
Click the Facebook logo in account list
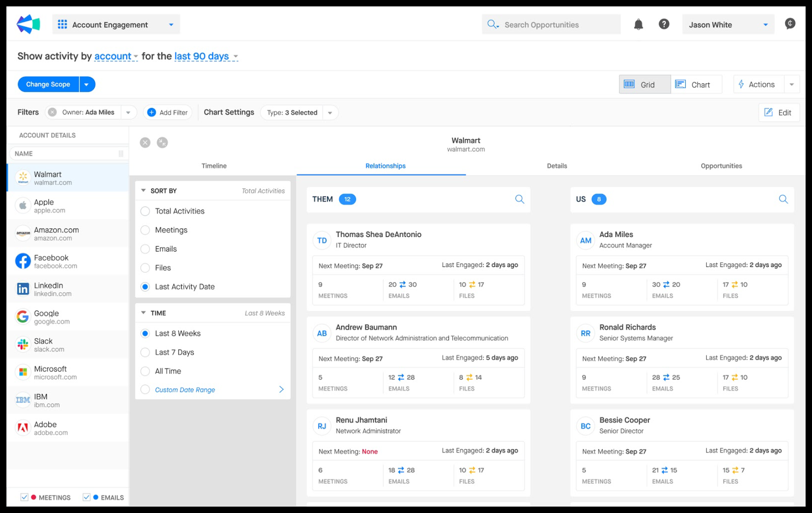[23, 261]
